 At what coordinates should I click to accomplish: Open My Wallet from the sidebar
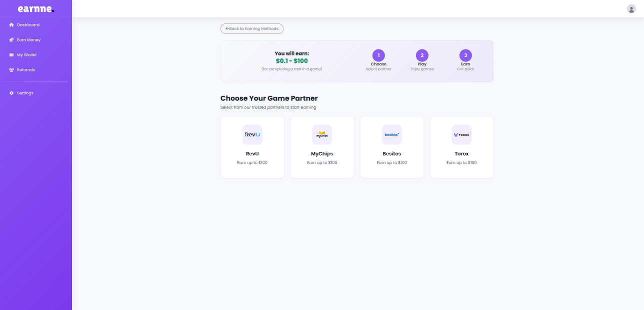point(26,54)
